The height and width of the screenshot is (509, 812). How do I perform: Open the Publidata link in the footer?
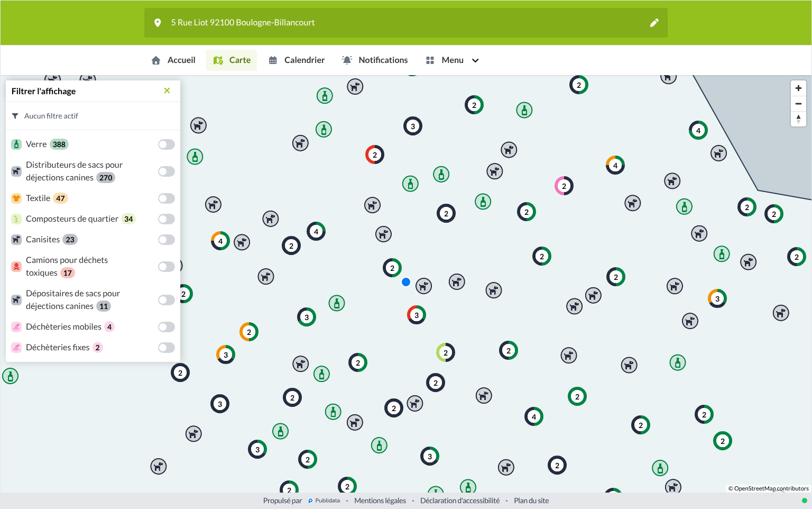(324, 501)
